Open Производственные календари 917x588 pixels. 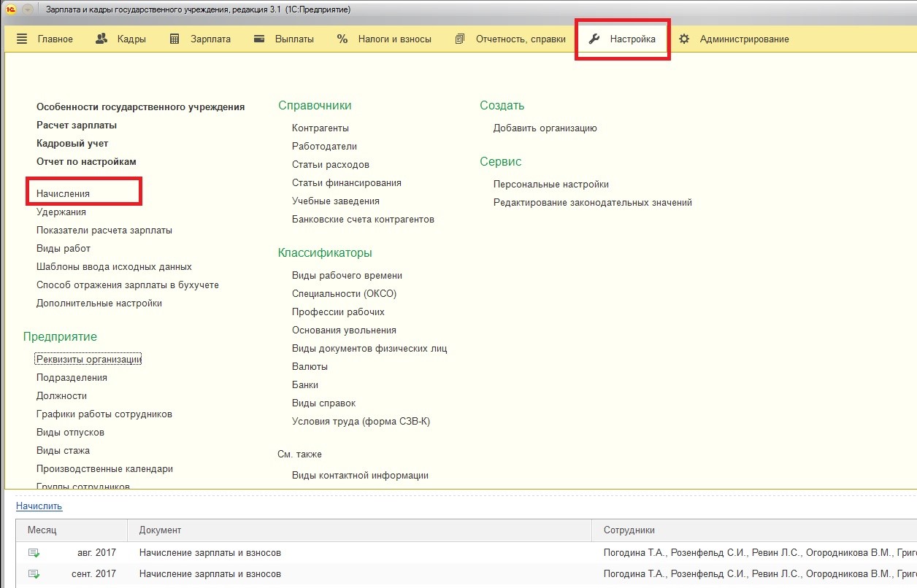(104, 468)
